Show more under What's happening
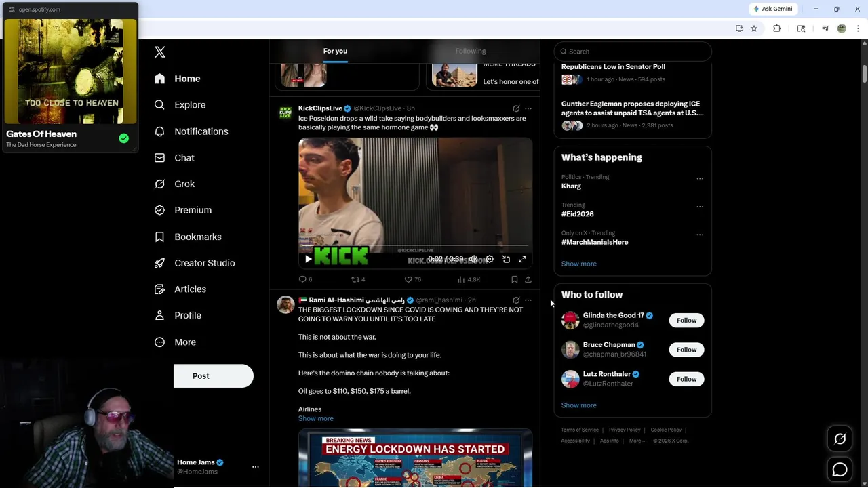Viewport: 868px width, 488px height. (579, 264)
